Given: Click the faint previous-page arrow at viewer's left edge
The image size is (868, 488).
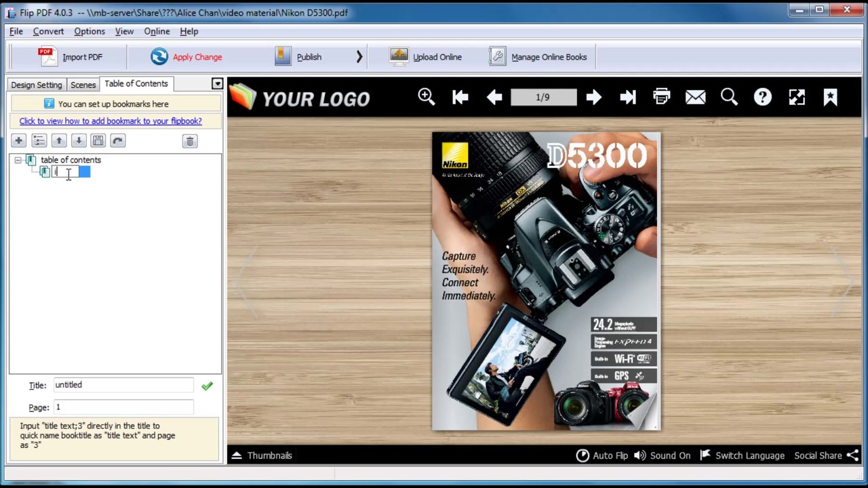Looking at the screenshot, I should [x=245, y=281].
